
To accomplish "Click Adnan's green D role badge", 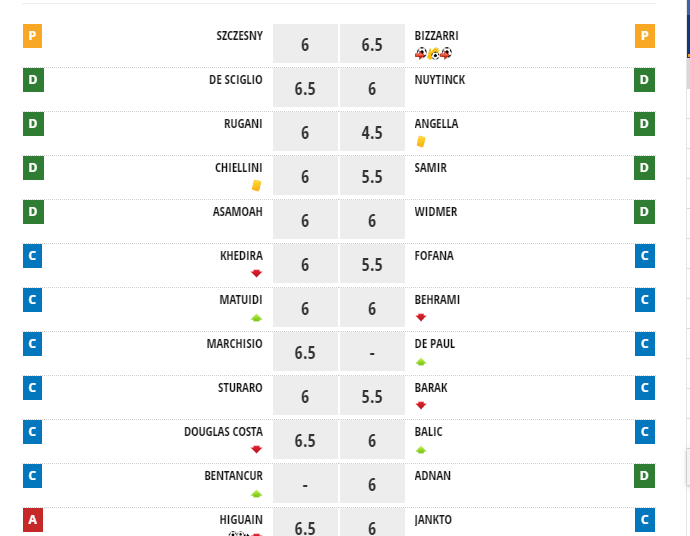I will tap(645, 477).
